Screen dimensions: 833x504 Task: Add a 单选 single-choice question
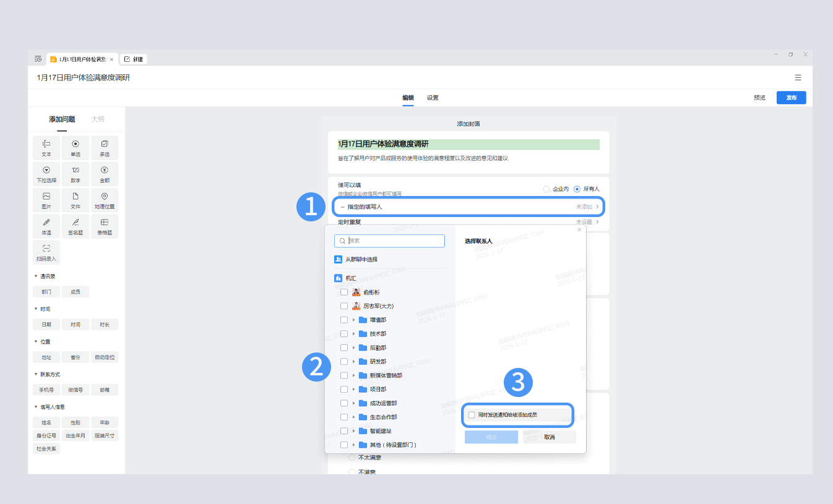pyautogui.click(x=75, y=148)
